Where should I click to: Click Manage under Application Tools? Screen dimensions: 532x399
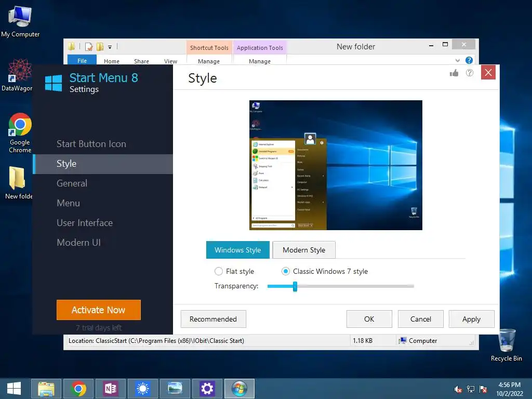point(260,61)
